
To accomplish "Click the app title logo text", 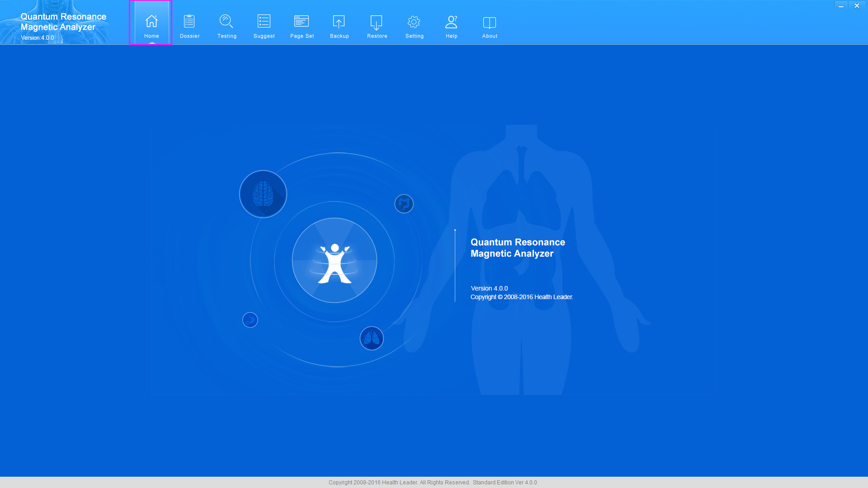I will point(63,22).
